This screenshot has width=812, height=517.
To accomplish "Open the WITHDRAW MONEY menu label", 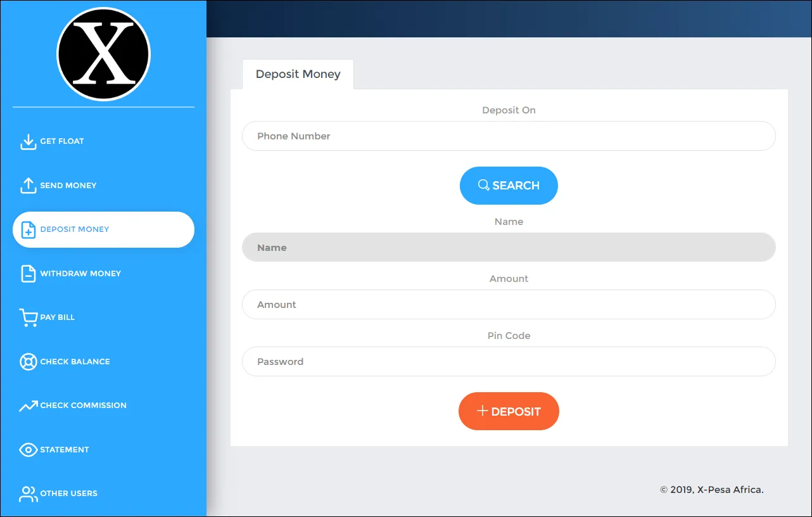I will click(x=80, y=274).
